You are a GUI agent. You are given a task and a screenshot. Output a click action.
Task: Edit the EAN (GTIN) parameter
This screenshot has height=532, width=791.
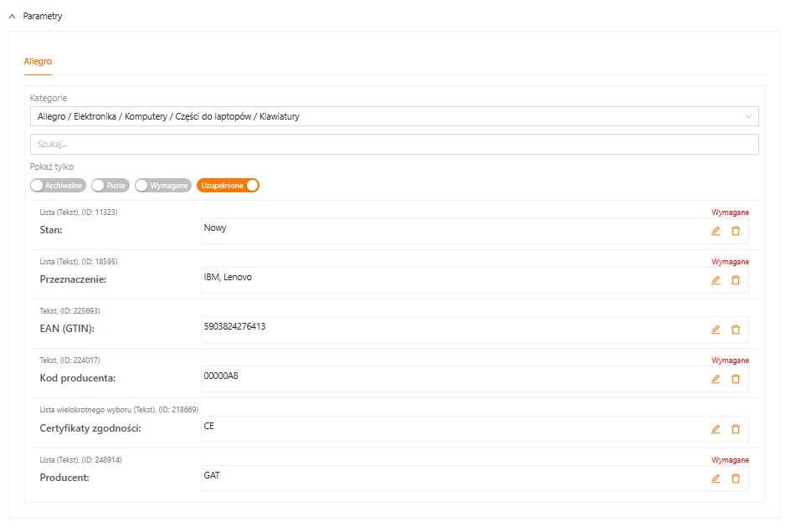(x=715, y=330)
